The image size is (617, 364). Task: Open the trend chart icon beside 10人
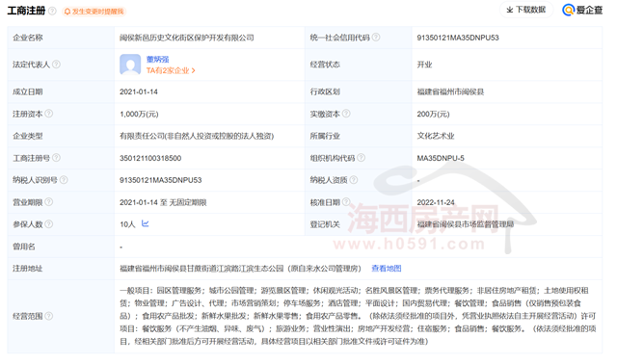146,223
